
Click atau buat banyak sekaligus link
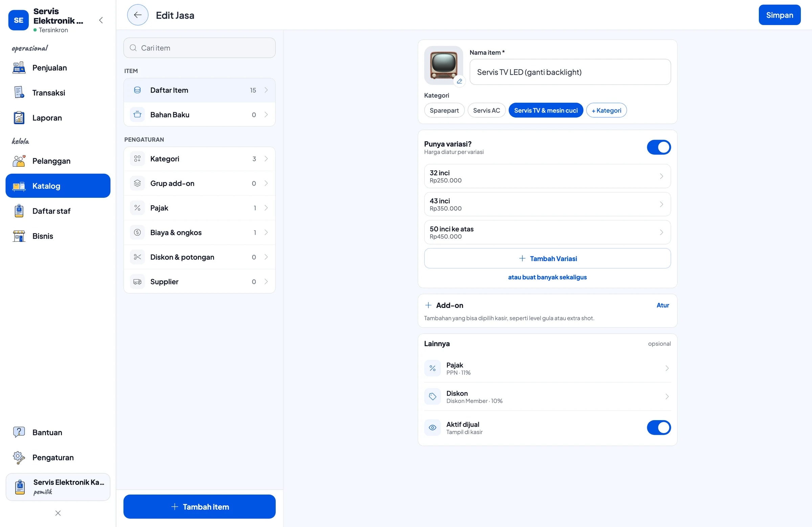coord(547,277)
